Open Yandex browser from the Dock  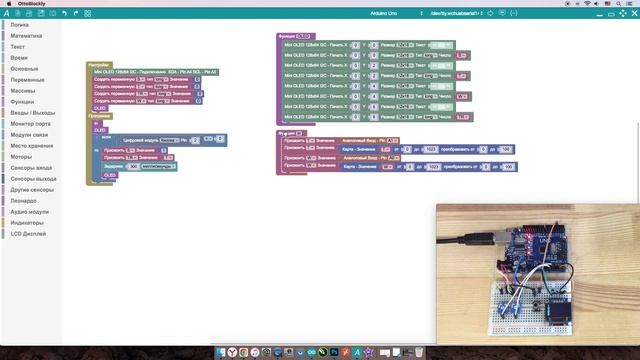click(232, 352)
